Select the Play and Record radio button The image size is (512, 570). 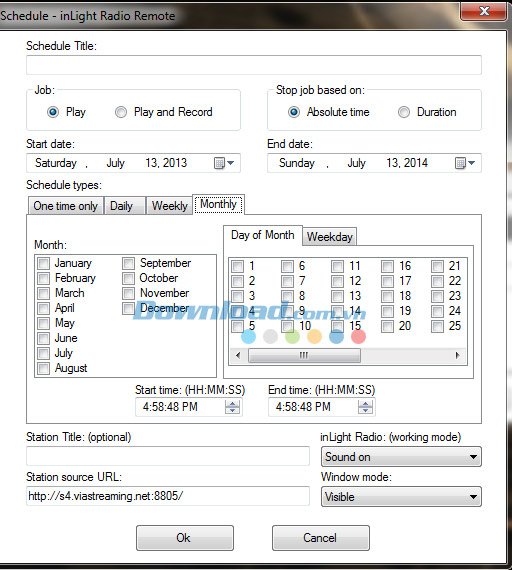(x=121, y=112)
